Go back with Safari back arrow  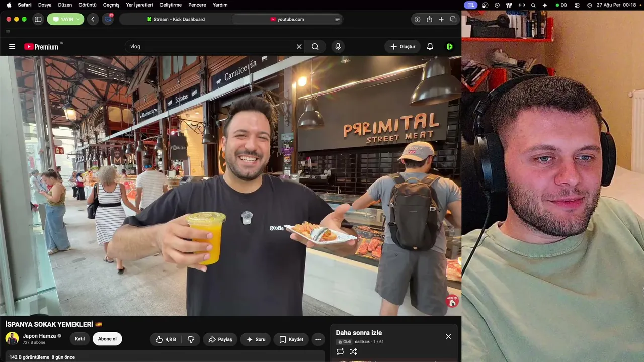(x=93, y=19)
